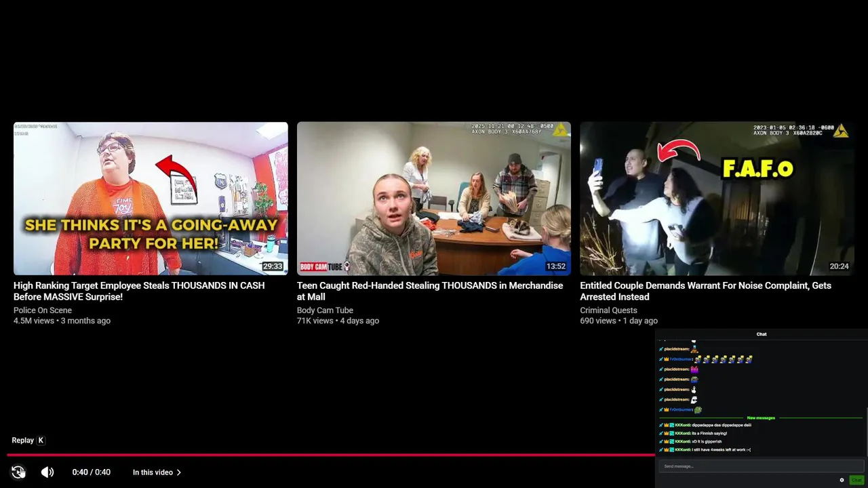Open title Entitled Couple Demands Warrant
868x488 pixels.
click(705, 291)
